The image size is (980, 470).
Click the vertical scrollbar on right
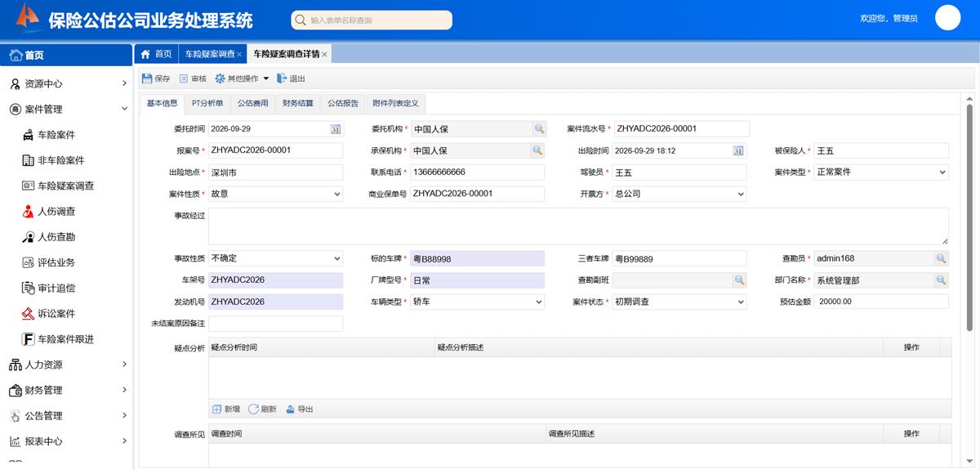969,217
